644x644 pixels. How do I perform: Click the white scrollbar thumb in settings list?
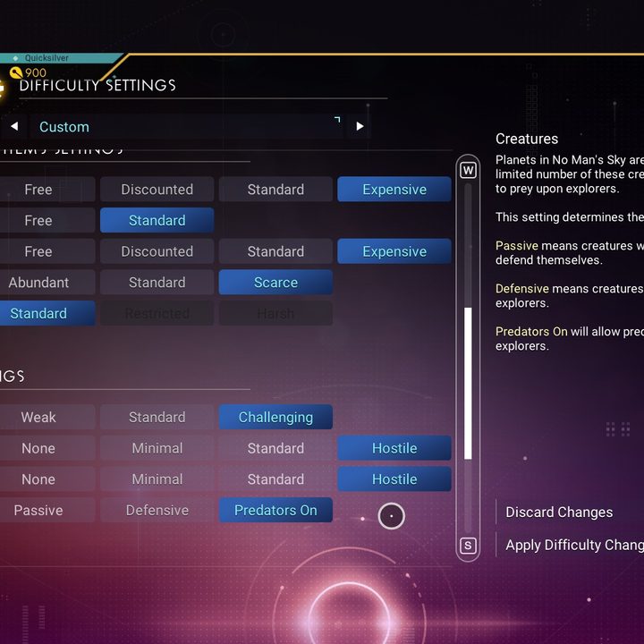468,383
